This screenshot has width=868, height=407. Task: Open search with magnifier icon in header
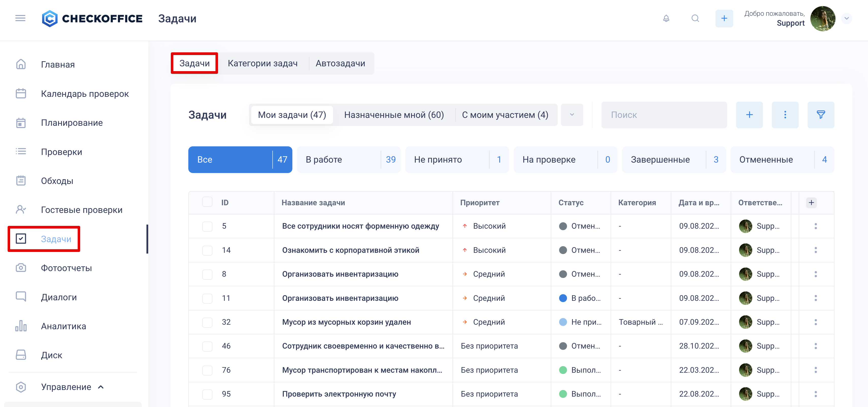coord(695,19)
